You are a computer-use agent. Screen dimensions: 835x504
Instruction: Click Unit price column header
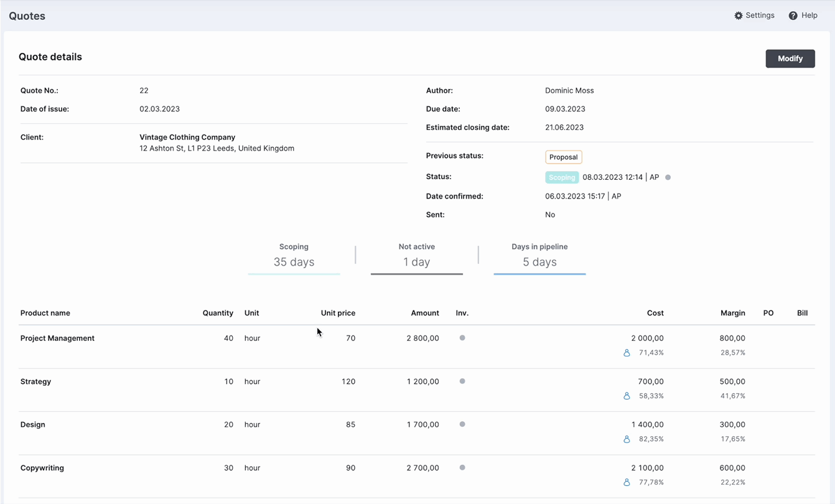click(338, 313)
